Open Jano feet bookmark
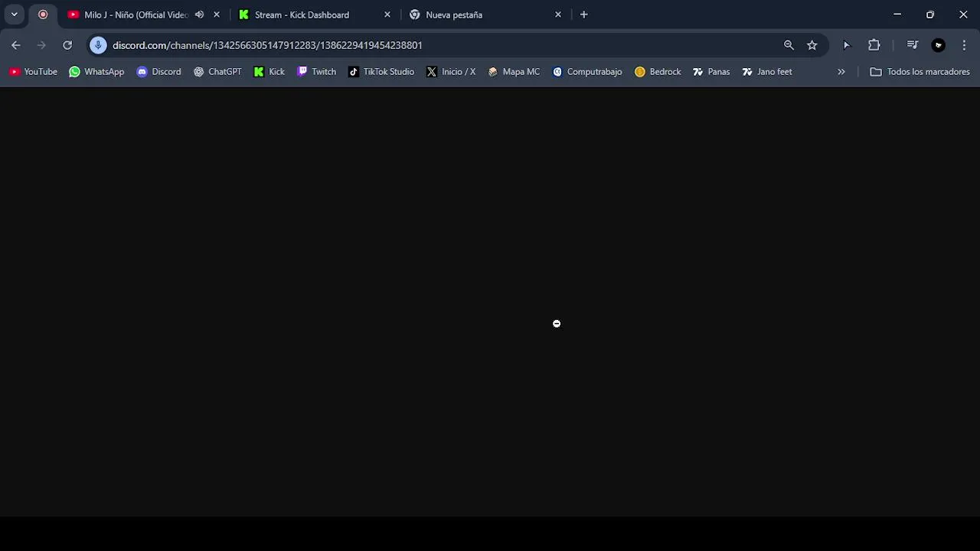The width and height of the screenshot is (980, 551). click(767, 72)
